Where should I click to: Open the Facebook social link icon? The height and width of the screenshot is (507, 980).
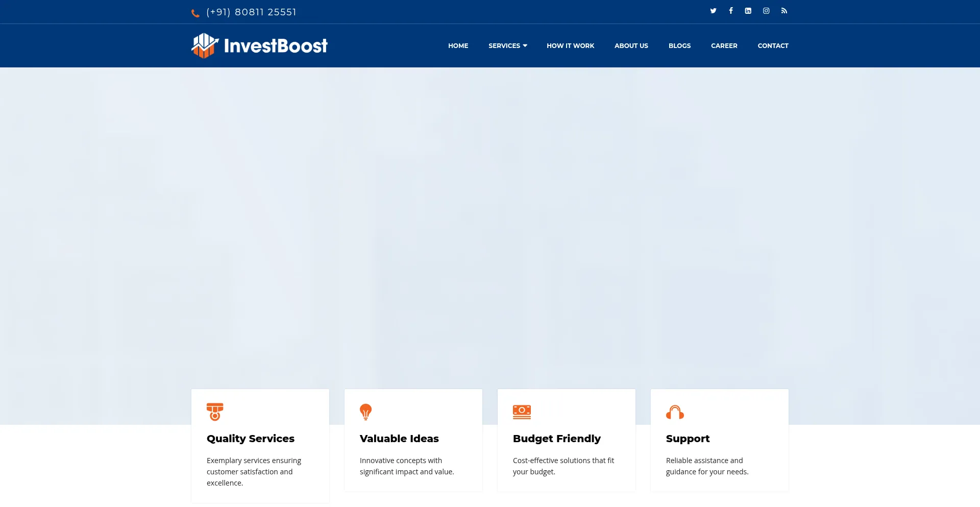pyautogui.click(x=731, y=11)
